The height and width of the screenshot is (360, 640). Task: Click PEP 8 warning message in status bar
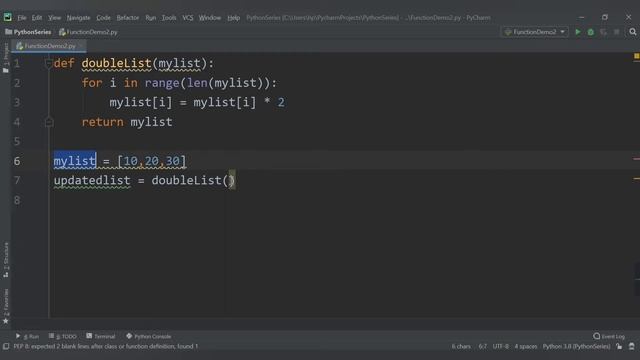(x=106, y=347)
